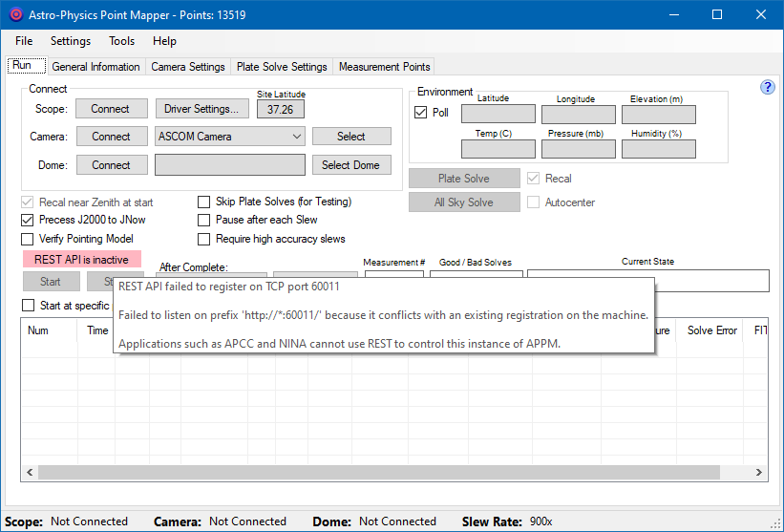This screenshot has width=784, height=532.
Task: Enable Pause after each Slew
Action: [203, 220]
